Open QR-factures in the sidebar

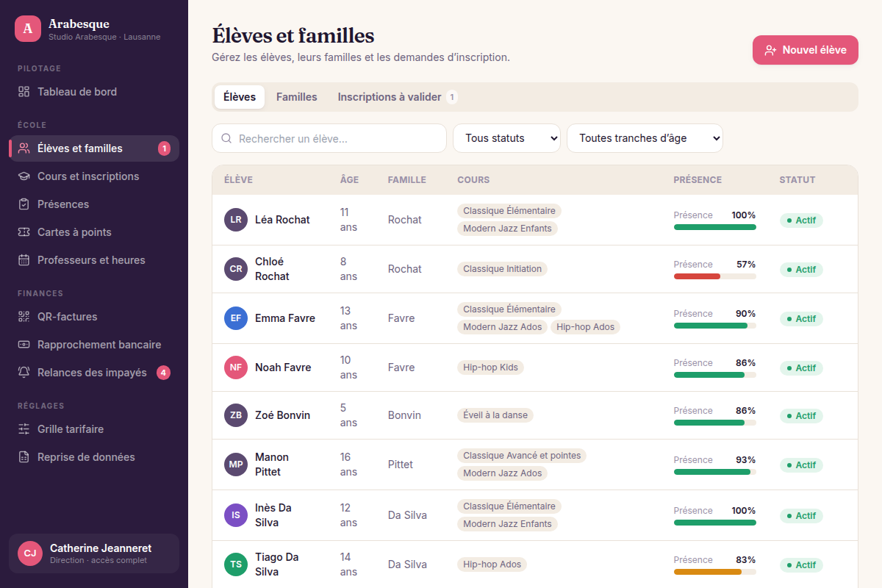(x=94, y=317)
